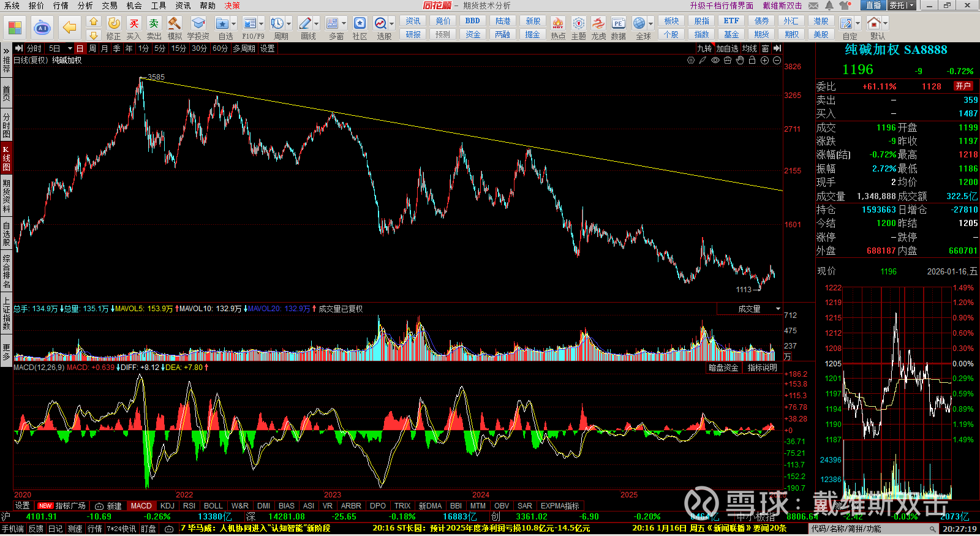Open the 数据 PE data icon

619,23
